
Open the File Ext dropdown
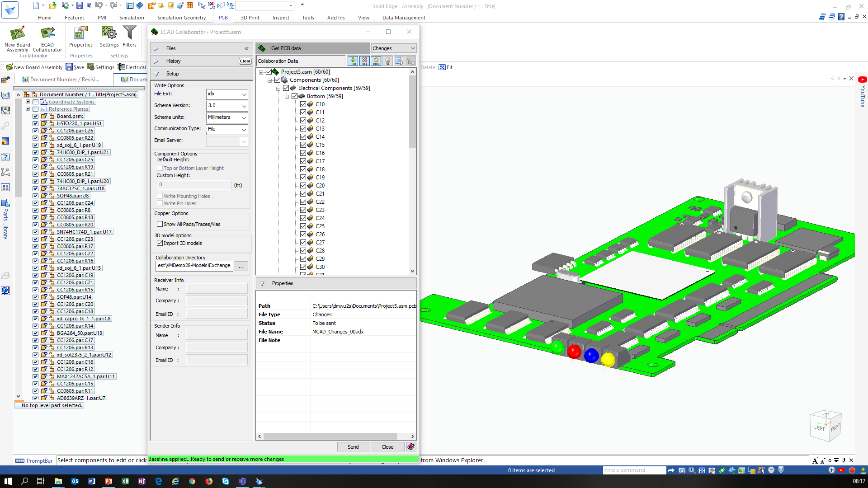(x=243, y=94)
